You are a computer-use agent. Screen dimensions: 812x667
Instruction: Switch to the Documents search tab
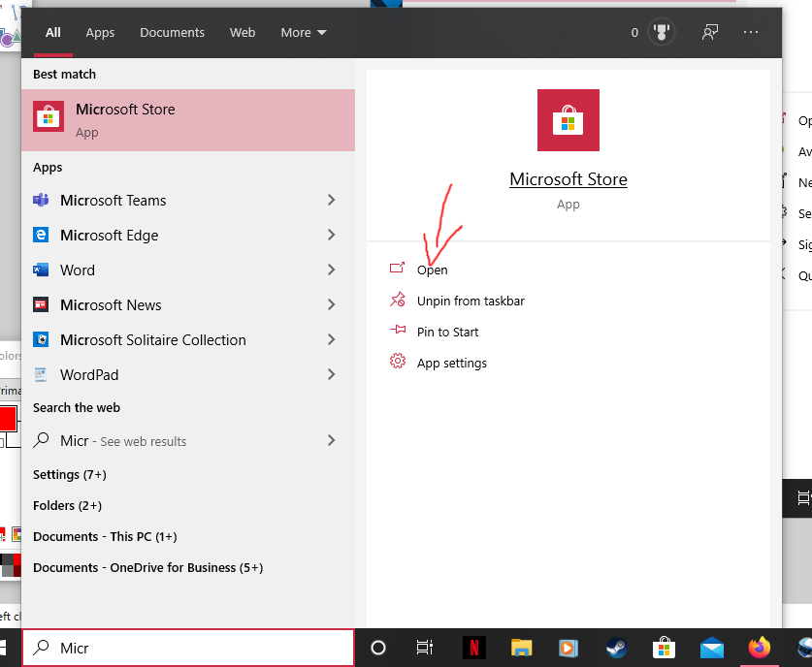(172, 32)
